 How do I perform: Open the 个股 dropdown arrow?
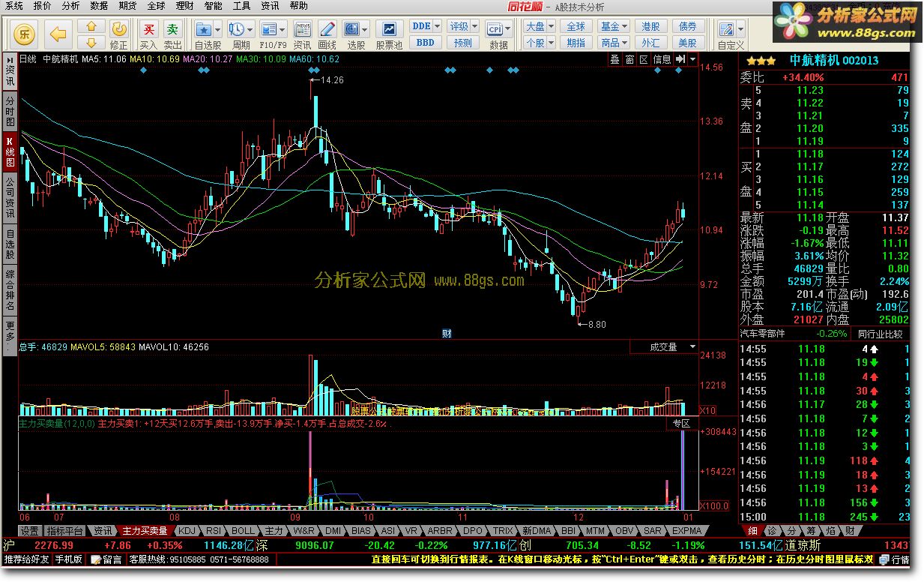(550, 43)
